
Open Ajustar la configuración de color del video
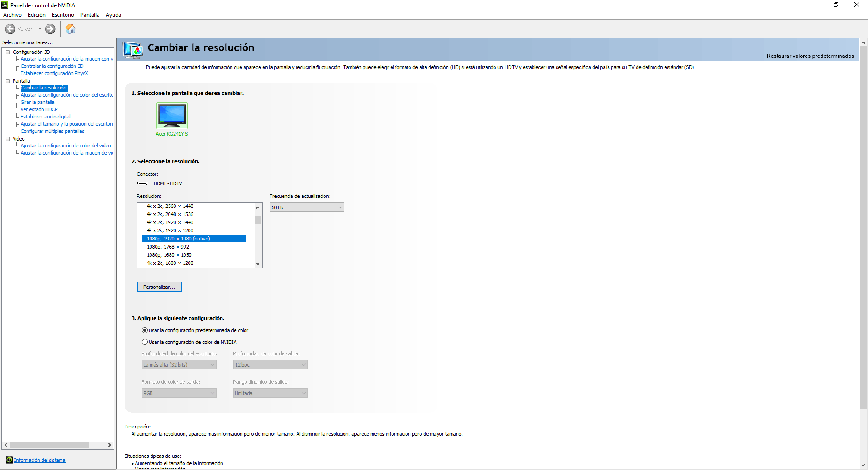point(66,146)
